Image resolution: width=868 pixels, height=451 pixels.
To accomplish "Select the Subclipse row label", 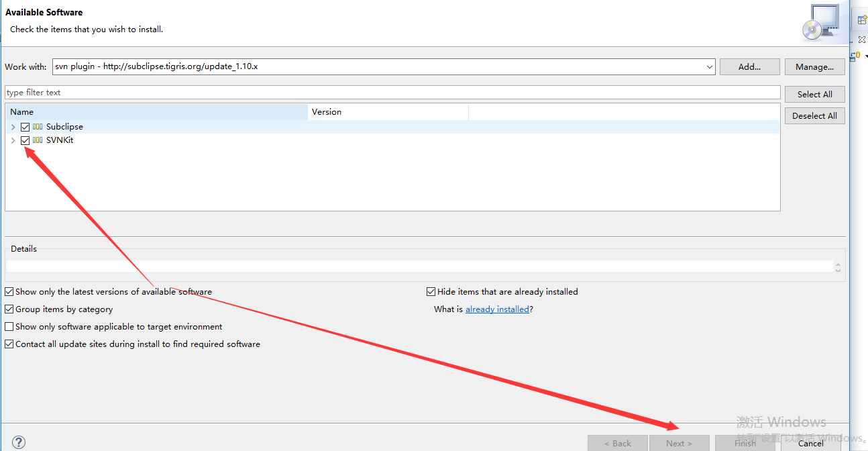I will click(x=64, y=127).
